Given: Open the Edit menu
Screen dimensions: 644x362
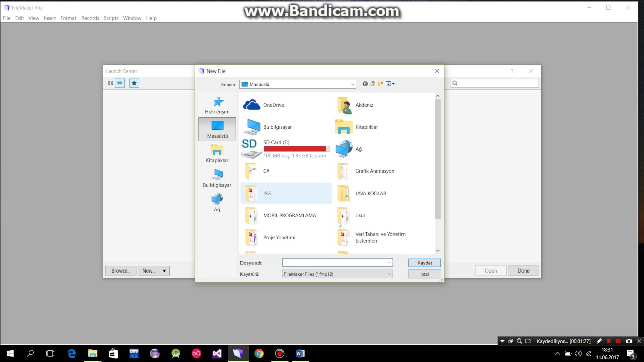Looking at the screenshot, I should [19, 18].
